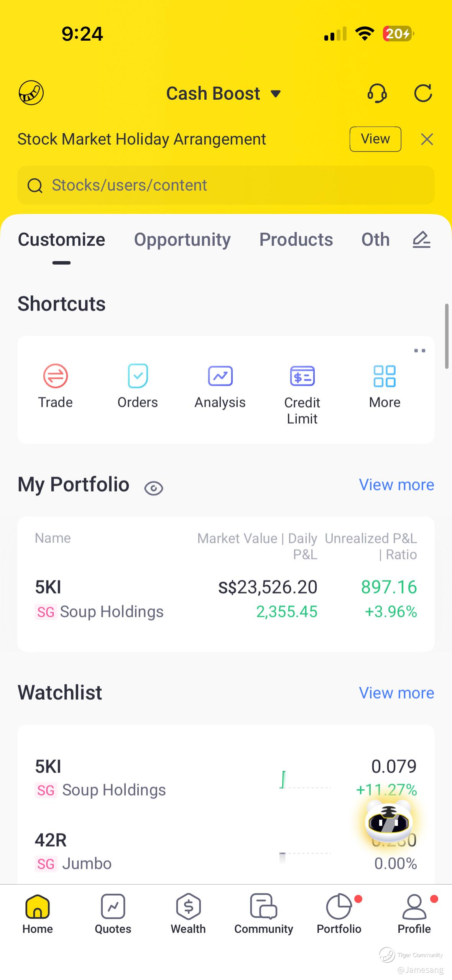
Task: Open the Analysis shortcut
Action: 220,385
